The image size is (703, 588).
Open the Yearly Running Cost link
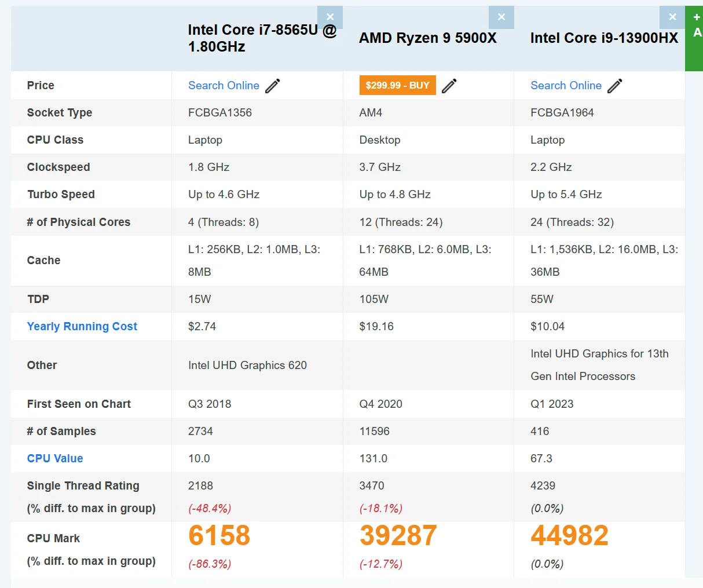pos(82,326)
